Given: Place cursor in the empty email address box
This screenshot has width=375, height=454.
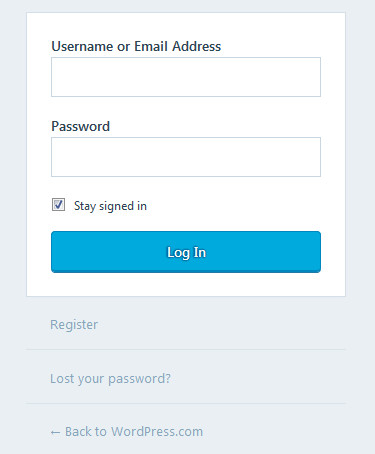Looking at the screenshot, I should point(186,77).
